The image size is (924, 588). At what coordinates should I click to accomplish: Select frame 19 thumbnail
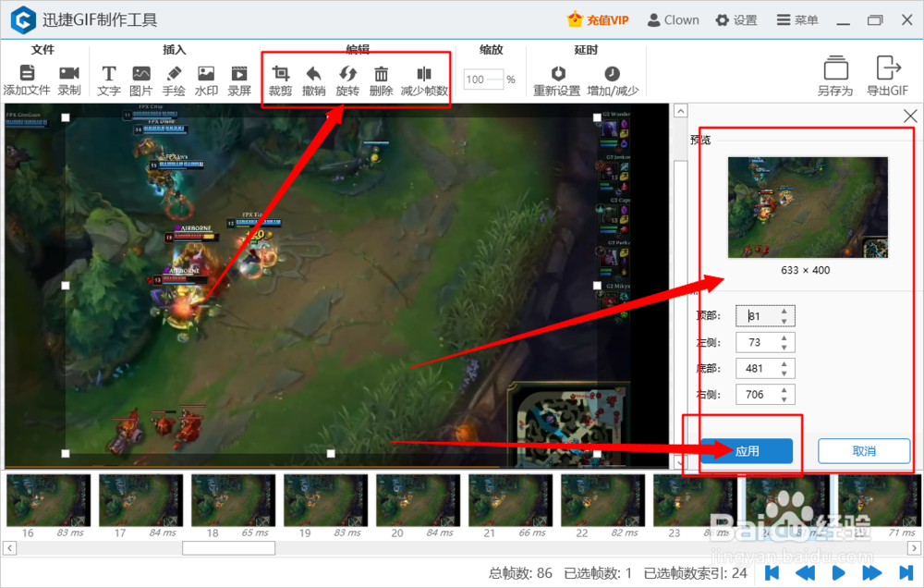[326, 500]
